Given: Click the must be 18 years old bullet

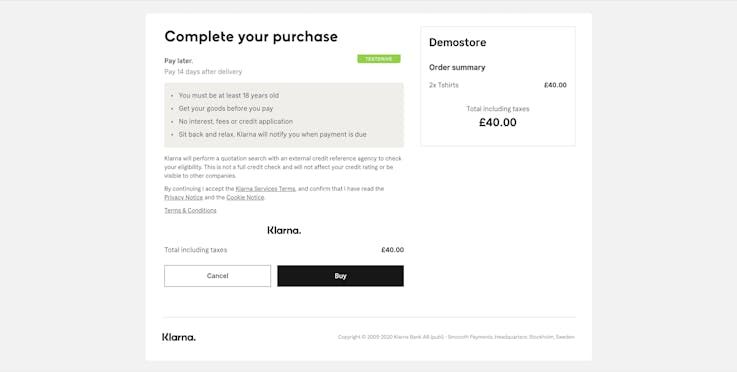Looking at the screenshot, I should (228, 95).
